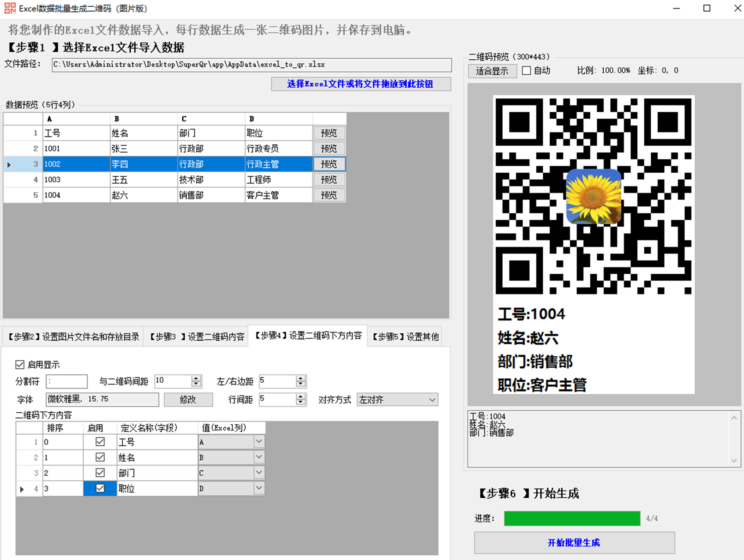The height and width of the screenshot is (560, 744).
Task: Preview QR code for 王五 row
Action: pos(329,180)
